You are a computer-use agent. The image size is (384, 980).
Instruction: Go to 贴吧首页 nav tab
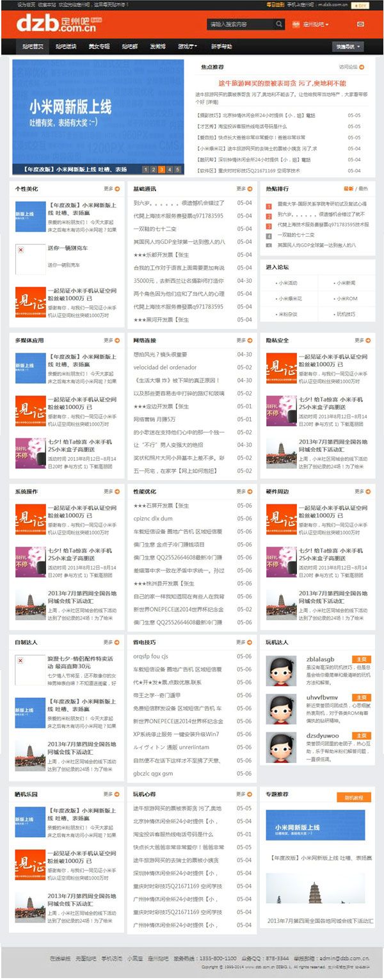click(x=33, y=47)
